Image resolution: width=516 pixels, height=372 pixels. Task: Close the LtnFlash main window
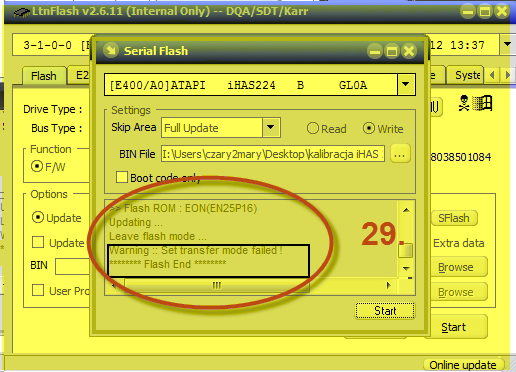point(502,12)
